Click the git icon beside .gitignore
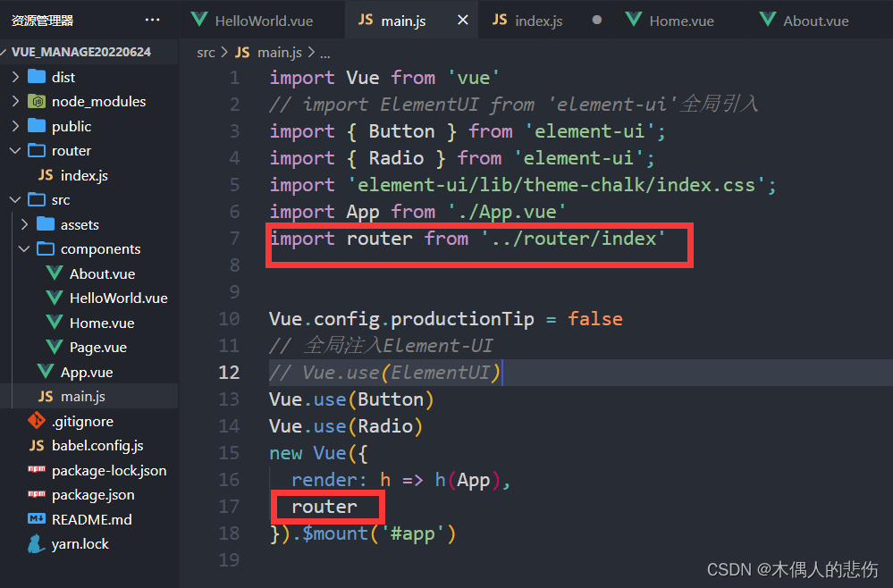The height and width of the screenshot is (588, 893). pyautogui.click(x=37, y=421)
